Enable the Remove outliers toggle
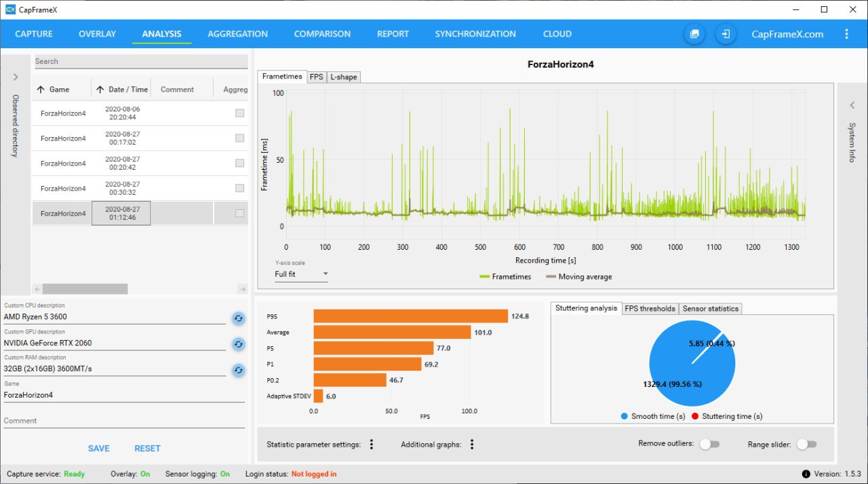The height and width of the screenshot is (484, 868). [709, 444]
